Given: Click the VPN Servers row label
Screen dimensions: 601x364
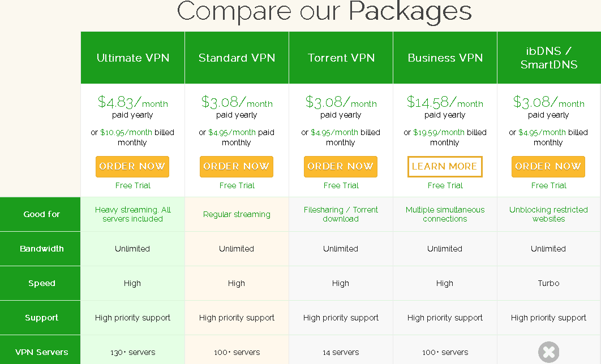Looking at the screenshot, I should [x=40, y=352].
